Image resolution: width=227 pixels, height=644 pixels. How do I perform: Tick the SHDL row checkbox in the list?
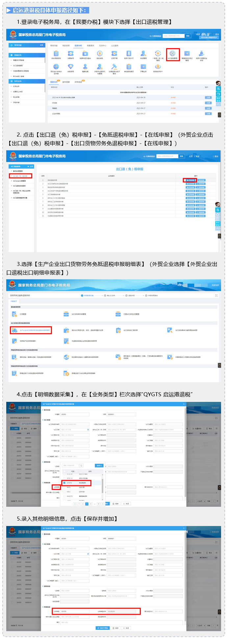(64, 487)
